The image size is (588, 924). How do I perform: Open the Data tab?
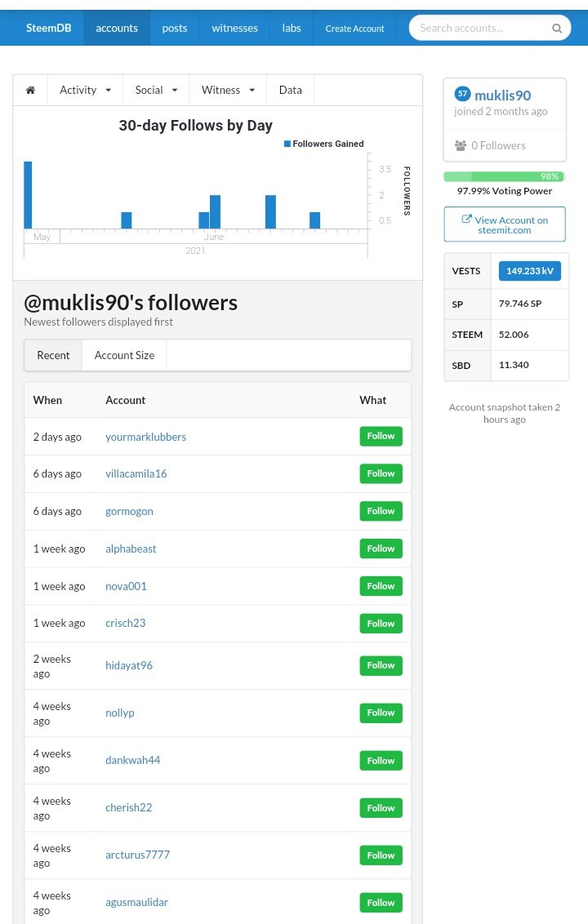click(290, 90)
